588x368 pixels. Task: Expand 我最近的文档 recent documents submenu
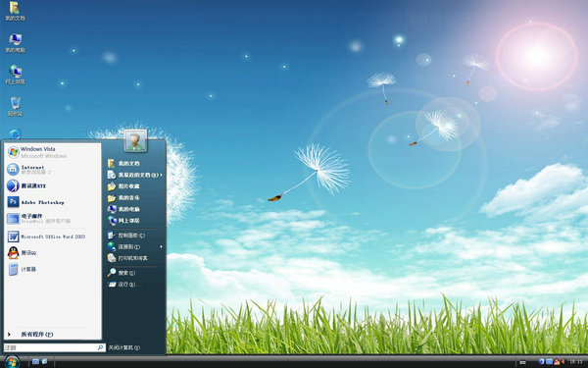click(135, 175)
